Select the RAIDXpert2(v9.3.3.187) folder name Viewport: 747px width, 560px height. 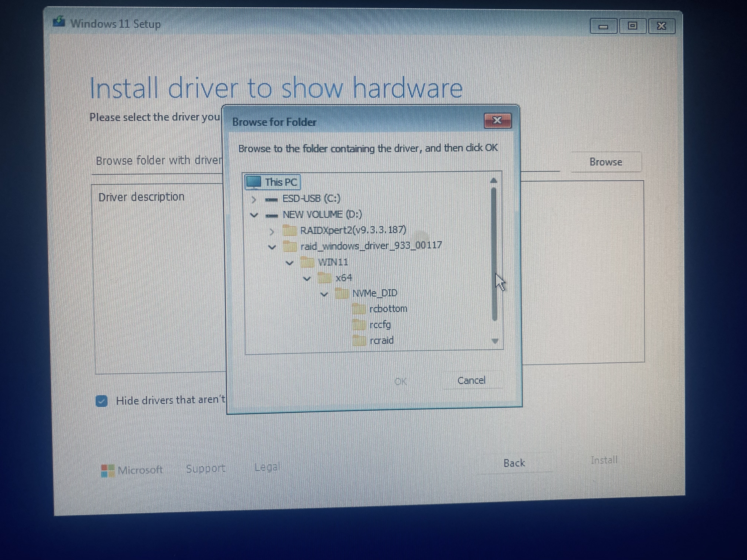[353, 230]
